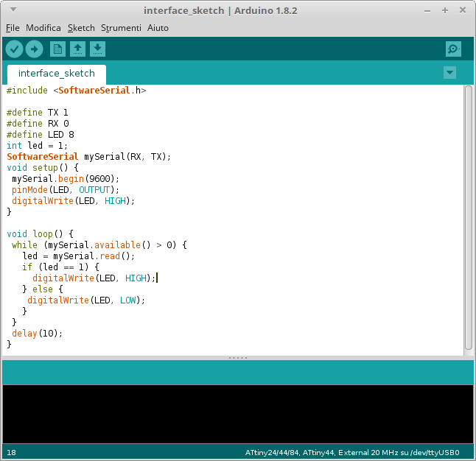Open the window menu triangle in title bar
The width and height of the screenshot is (476, 461).
click(13, 10)
